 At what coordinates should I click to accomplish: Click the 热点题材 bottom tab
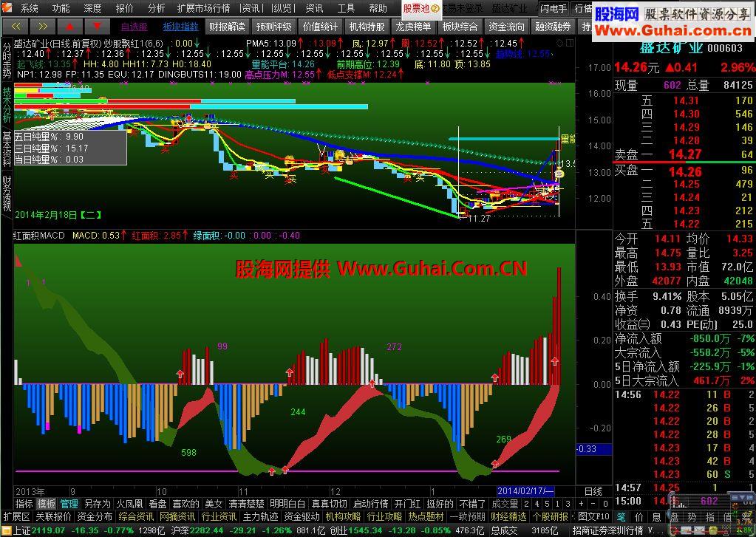pyautogui.click(x=426, y=517)
